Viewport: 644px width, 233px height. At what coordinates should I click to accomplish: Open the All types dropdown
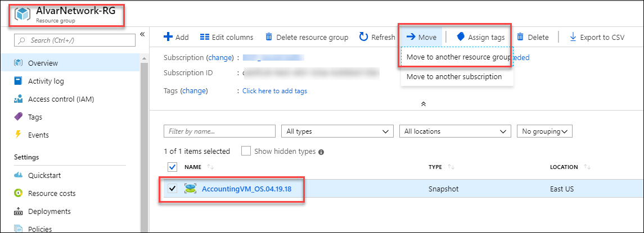click(x=337, y=131)
